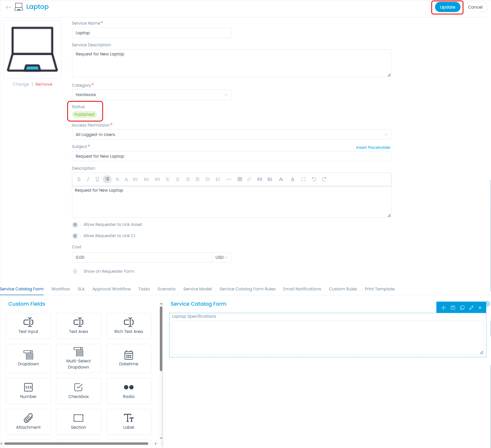Open the Category dropdown showing Hardware
The width and height of the screenshot is (491, 448).
coord(226,94)
